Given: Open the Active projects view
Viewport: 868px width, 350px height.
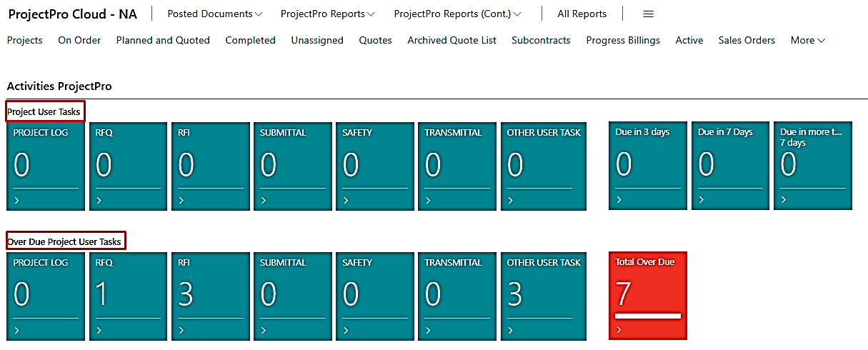Looking at the screenshot, I should (x=689, y=41).
